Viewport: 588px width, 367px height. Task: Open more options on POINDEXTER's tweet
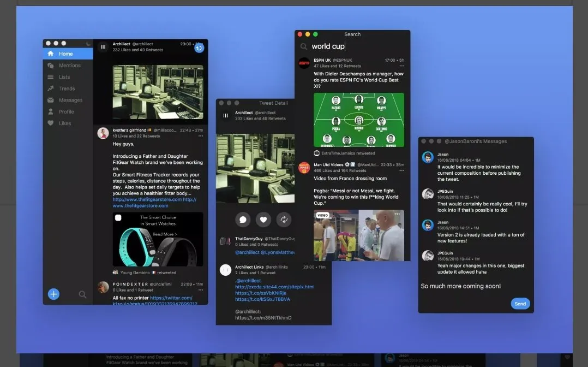tap(201, 290)
